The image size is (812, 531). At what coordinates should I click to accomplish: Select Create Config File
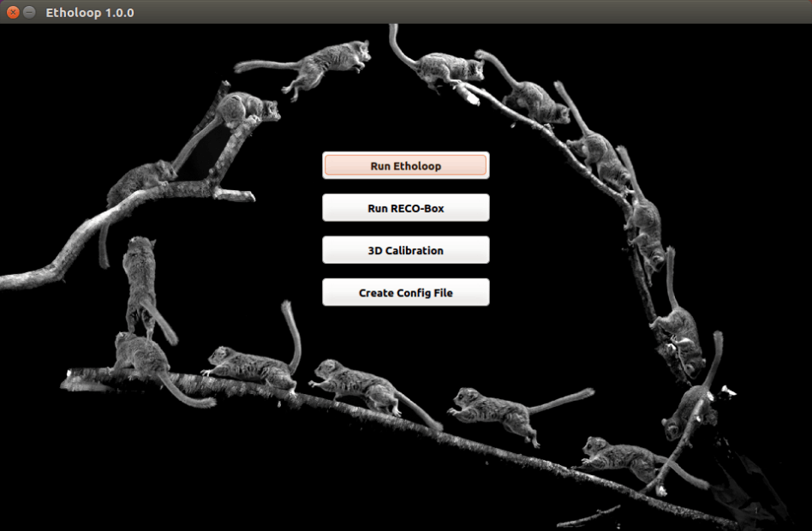coord(405,292)
